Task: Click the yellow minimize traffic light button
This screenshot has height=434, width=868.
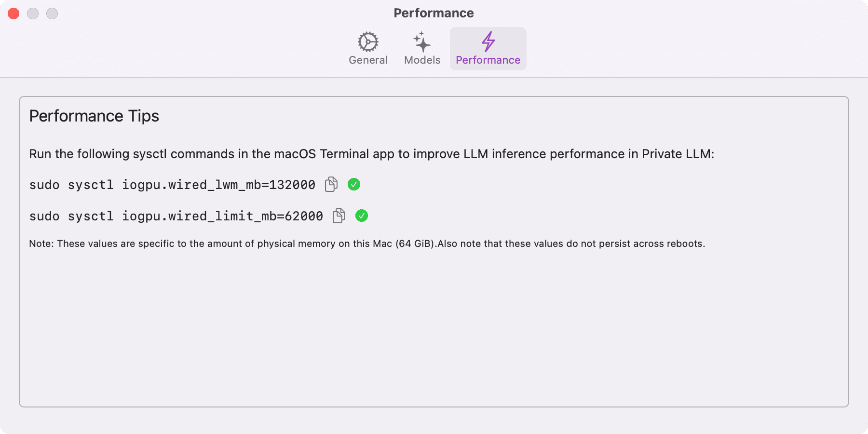Action: coord(33,14)
